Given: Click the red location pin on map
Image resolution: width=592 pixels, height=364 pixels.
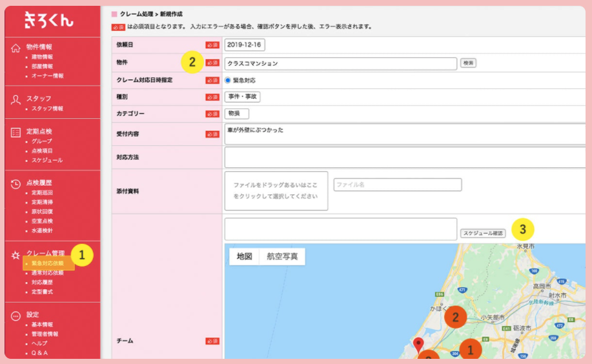Looking at the screenshot, I should (x=418, y=345).
